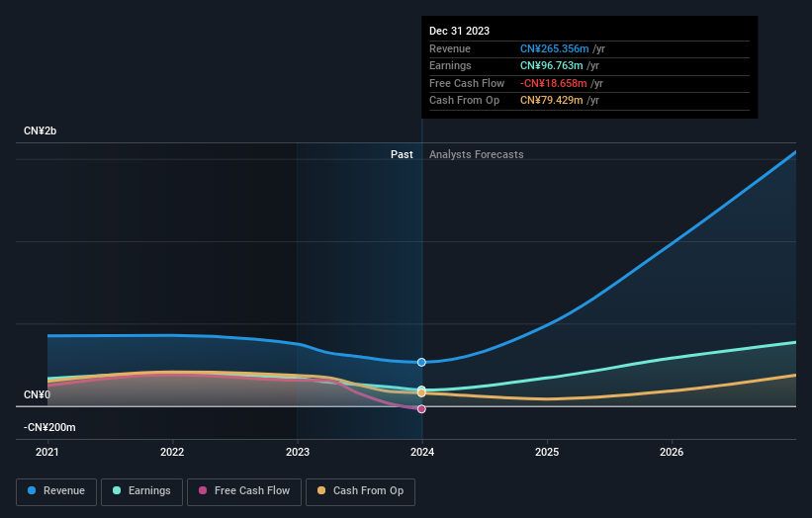Click the blue Revenue data point marker
Image resolution: width=812 pixels, height=518 pixels.
tap(421, 362)
